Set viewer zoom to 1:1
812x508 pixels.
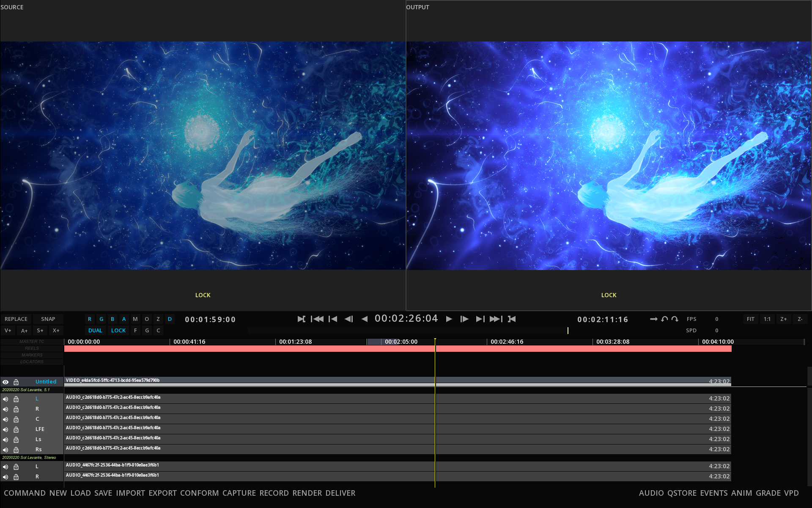point(767,319)
